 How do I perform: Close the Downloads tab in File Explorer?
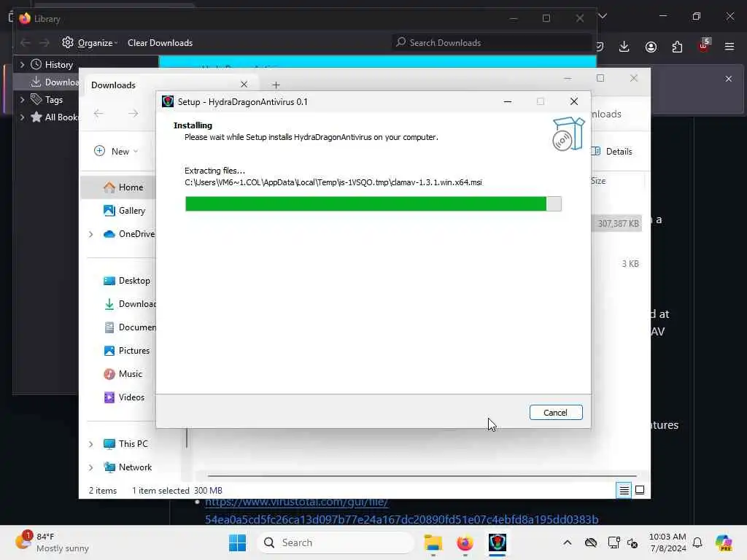point(244,85)
